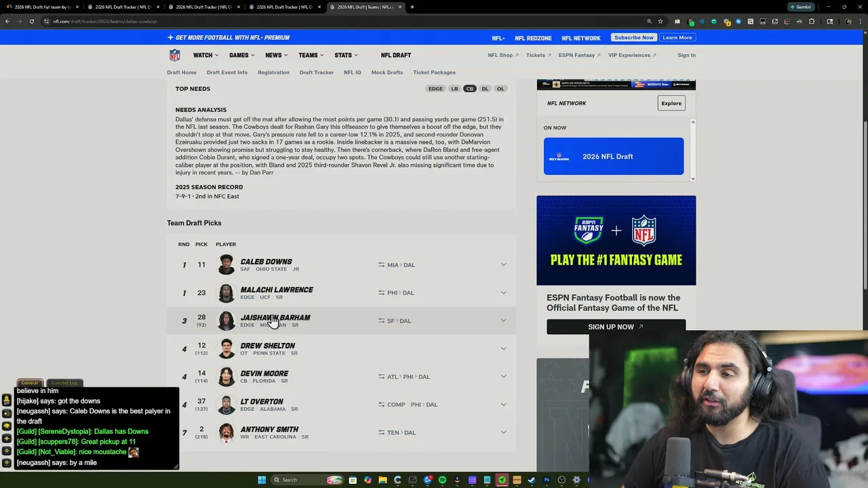Open Photoshop from the taskbar
868x488 pixels.
[x=547, y=480]
